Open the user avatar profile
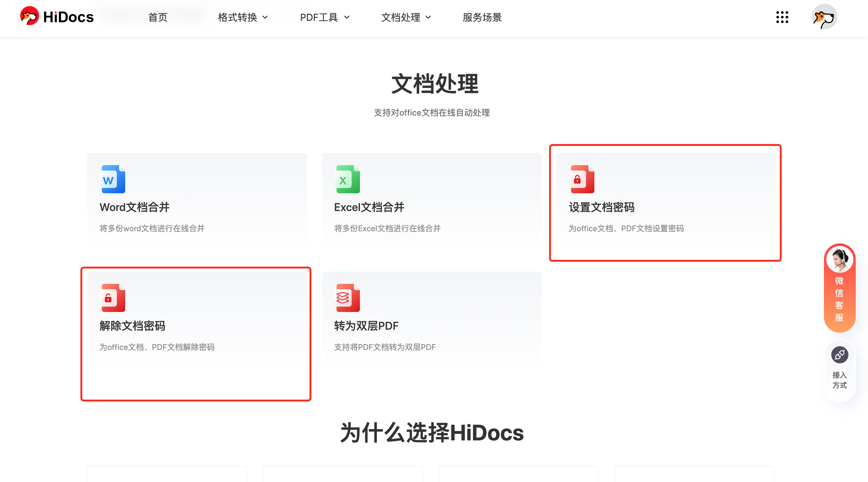Viewport: 868px width, 482px height. point(824,17)
